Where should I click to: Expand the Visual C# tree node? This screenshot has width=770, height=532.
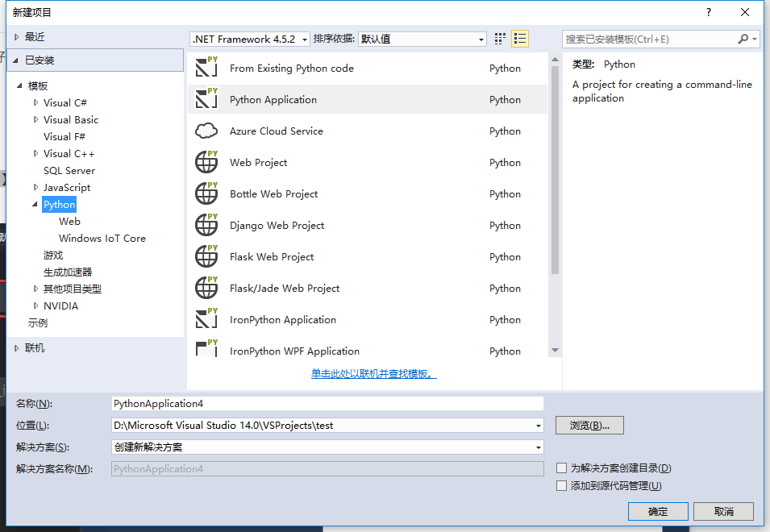[x=36, y=103]
